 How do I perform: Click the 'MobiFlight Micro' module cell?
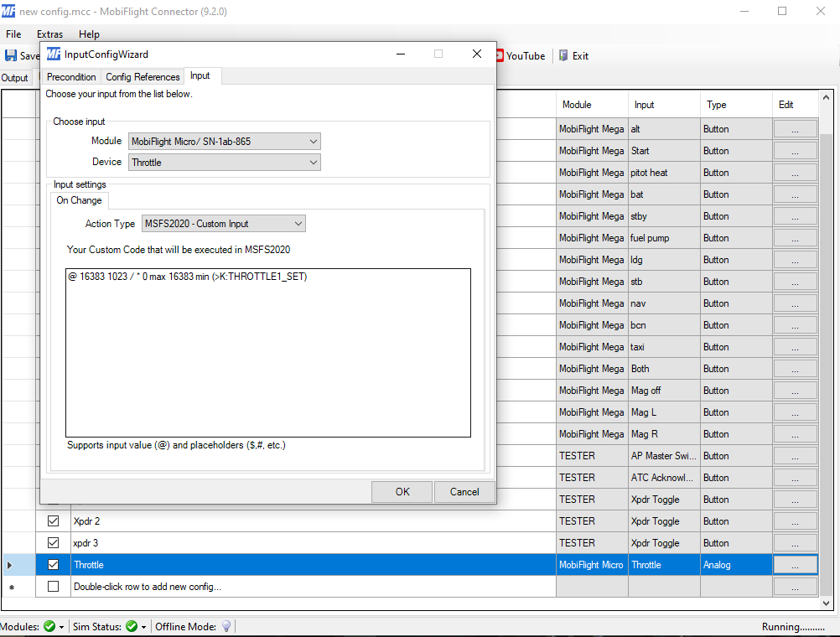(x=592, y=565)
